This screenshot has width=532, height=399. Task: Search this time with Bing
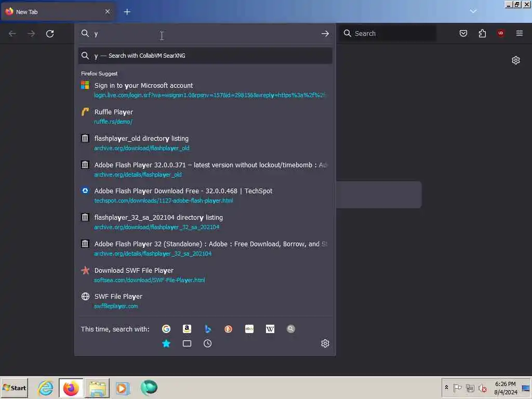click(208, 329)
